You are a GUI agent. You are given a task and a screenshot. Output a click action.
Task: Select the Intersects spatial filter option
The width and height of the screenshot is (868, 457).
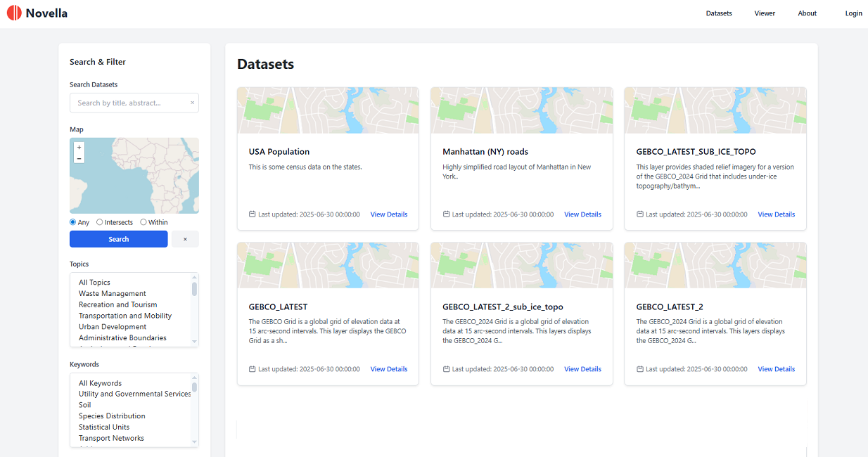[99, 222]
